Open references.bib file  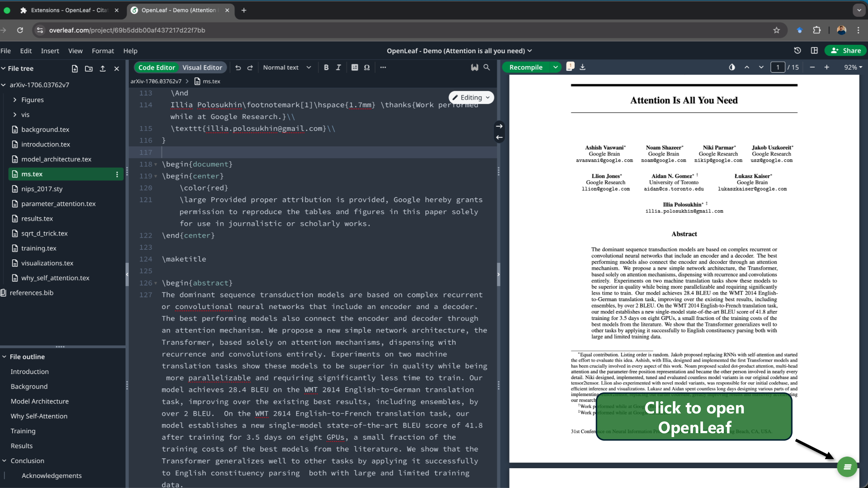coord(31,293)
